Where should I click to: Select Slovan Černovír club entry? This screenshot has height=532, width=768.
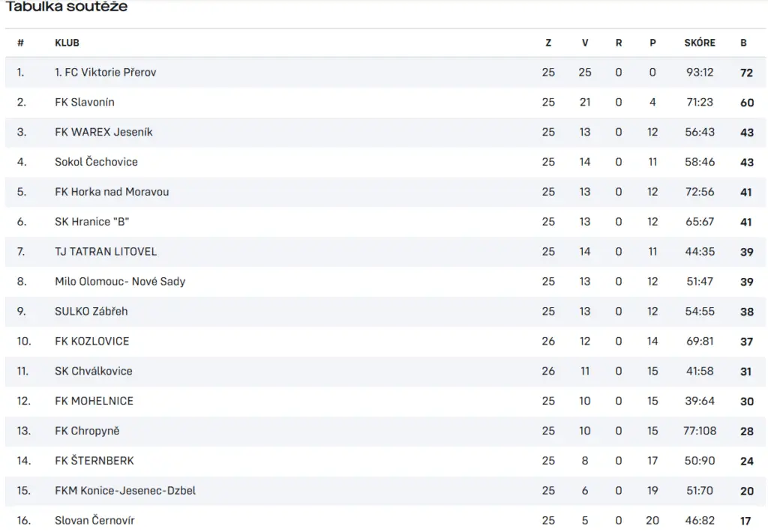tap(94, 520)
